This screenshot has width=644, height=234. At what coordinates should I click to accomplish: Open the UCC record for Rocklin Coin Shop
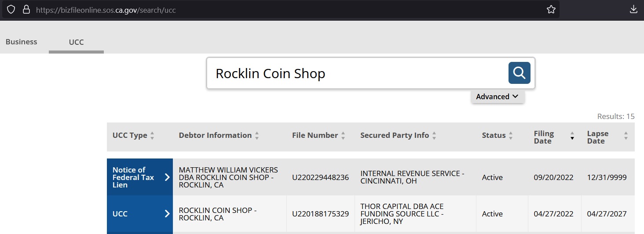pos(140,214)
